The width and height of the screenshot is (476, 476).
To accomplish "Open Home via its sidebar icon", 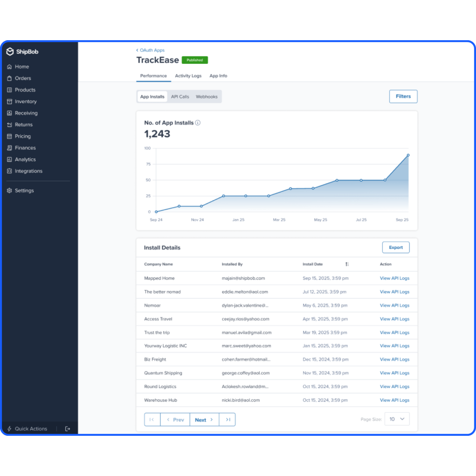I will 10,67.
